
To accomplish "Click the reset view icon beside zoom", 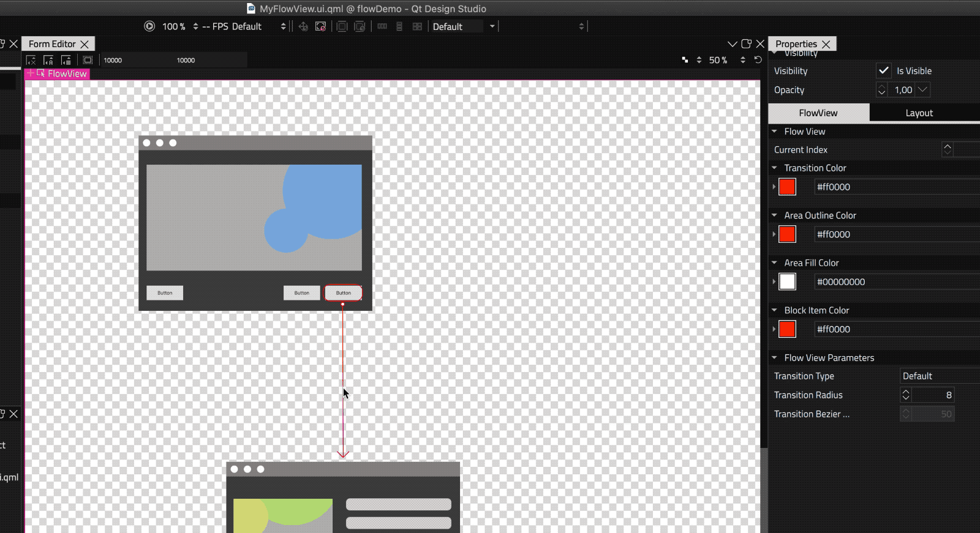I will (758, 60).
